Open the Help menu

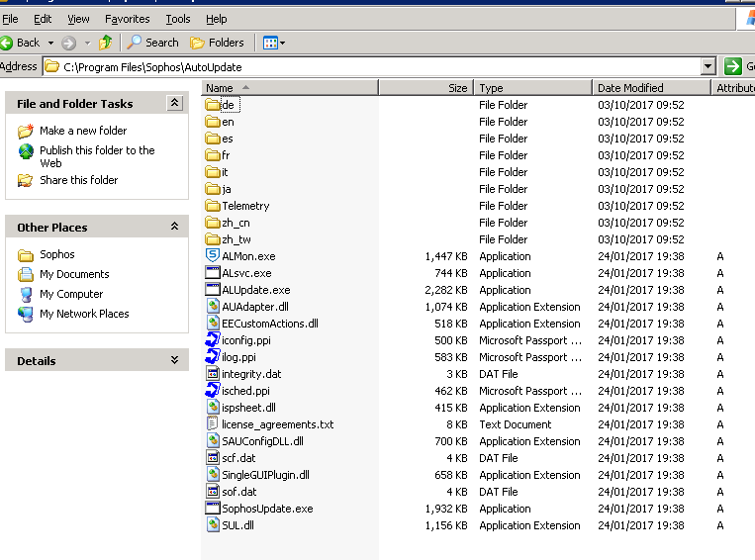pyautogui.click(x=216, y=19)
